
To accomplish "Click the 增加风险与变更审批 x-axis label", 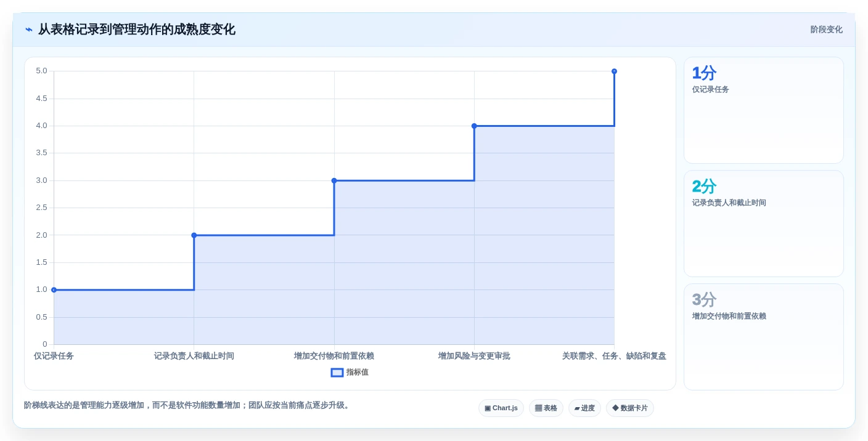I will [474, 356].
